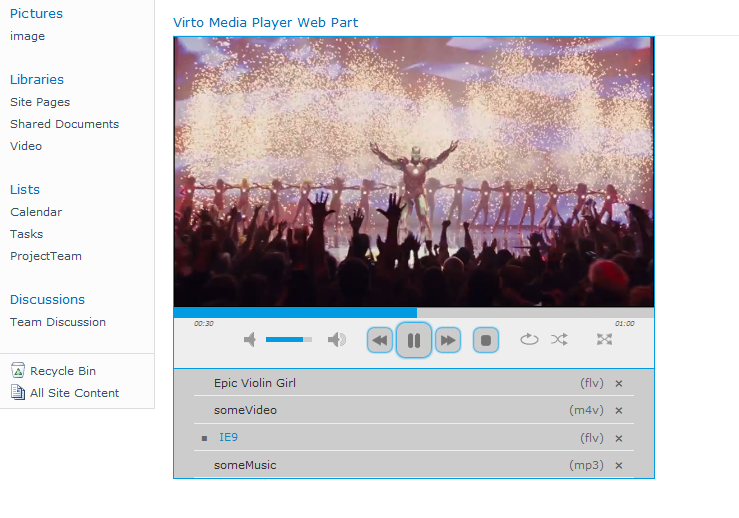
Task: Play someVideo from the playlist
Action: coord(245,410)
